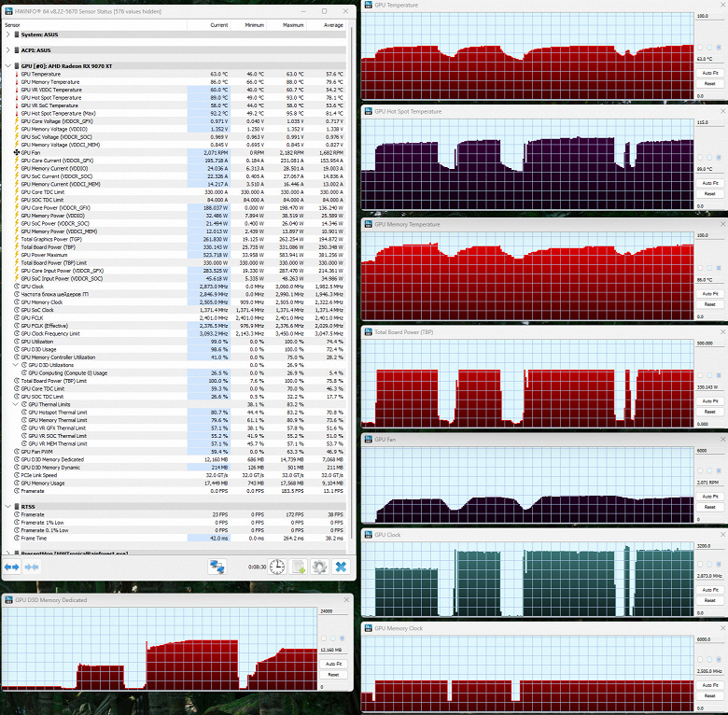This screenshot has width=728, height=715.
Task: Click the Current column header
Action: tap(209, 25)
